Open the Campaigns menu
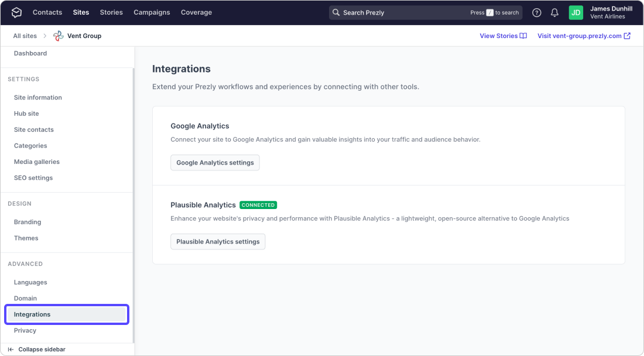644x356 pixels. [152, 12]
